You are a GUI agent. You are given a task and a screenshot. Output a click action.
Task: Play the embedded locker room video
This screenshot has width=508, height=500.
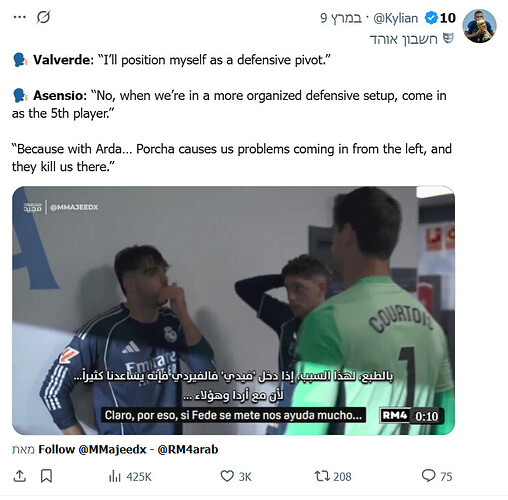point(233,310)
